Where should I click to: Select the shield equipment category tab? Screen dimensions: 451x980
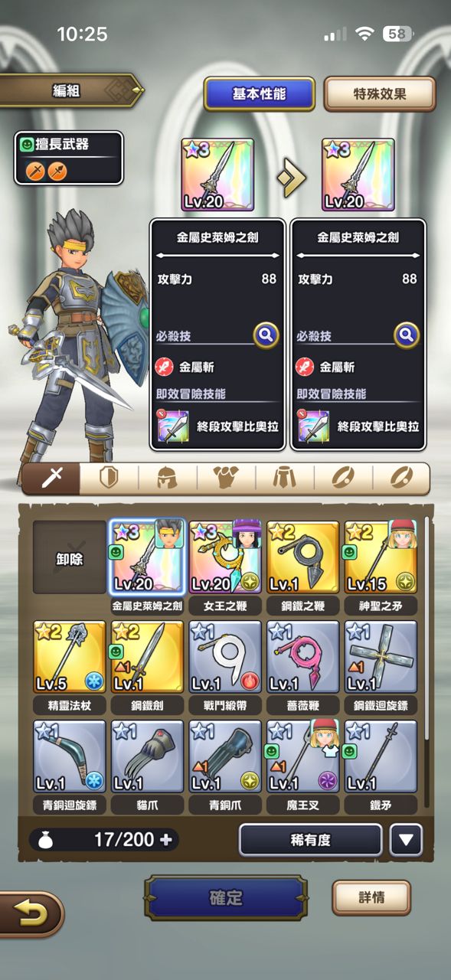(110, 479)
